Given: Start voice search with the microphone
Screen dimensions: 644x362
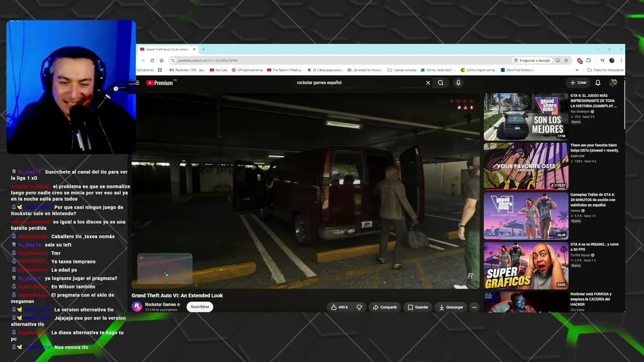Looking at the screenshot, I should coord(458,83).
